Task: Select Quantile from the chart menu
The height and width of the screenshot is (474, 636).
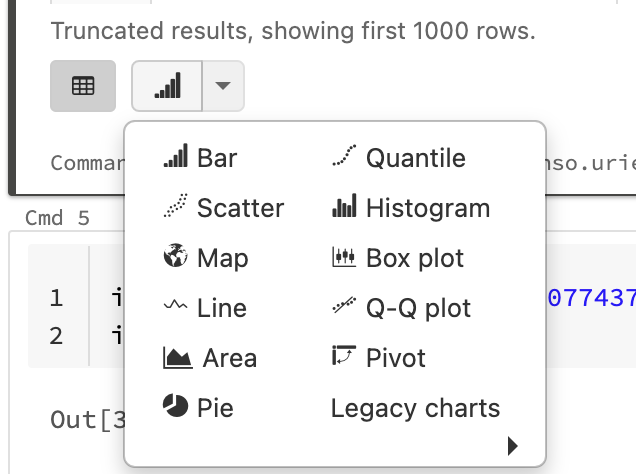Action: pos(415,158)
